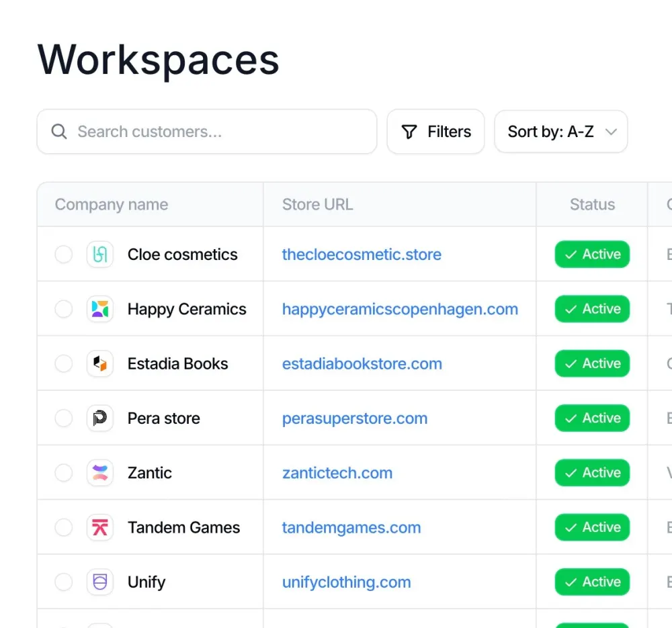This screenshot has height=628, width=672.
Task: Click the Tandem Games company name
Action: 184,527
